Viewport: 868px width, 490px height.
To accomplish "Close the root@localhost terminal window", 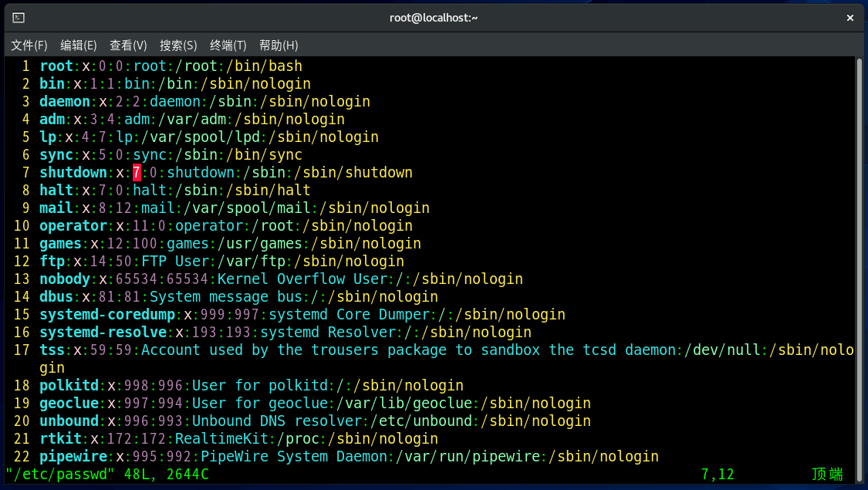I will (849, 18).
